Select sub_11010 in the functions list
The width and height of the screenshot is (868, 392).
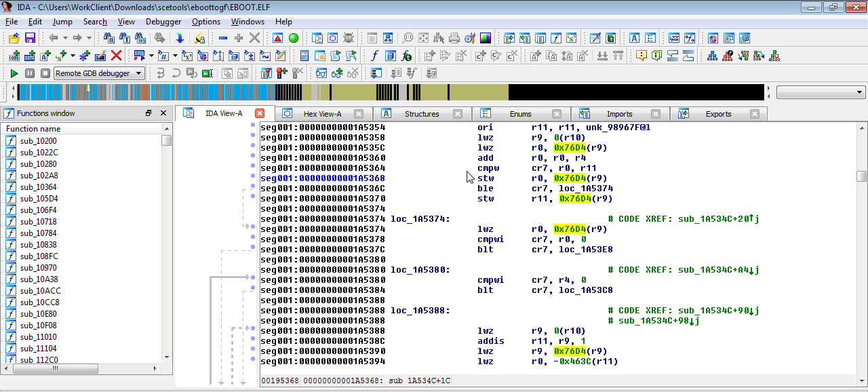tap(39, 337)
